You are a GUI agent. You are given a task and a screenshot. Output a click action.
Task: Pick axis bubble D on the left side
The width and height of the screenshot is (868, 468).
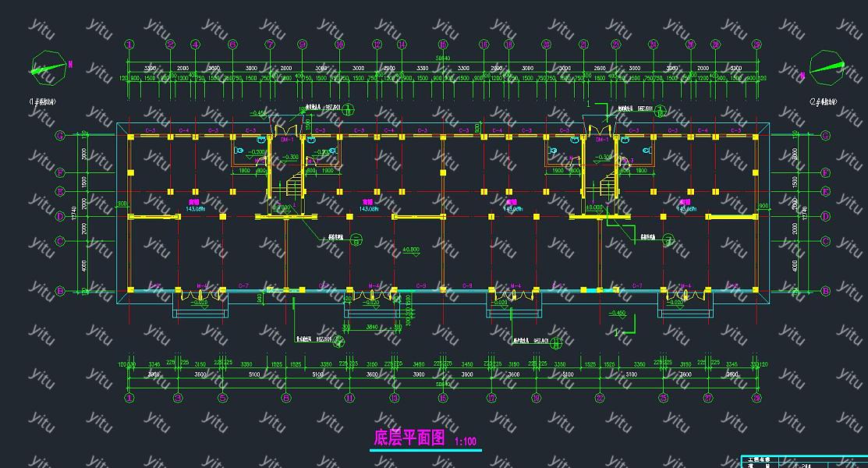(59, 216)
